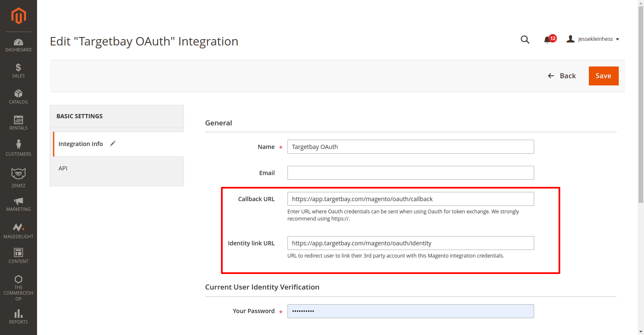This screenshot has width=644, height=335.
Task: Click the Callback URL label
Action: click(x=256, y=199)
